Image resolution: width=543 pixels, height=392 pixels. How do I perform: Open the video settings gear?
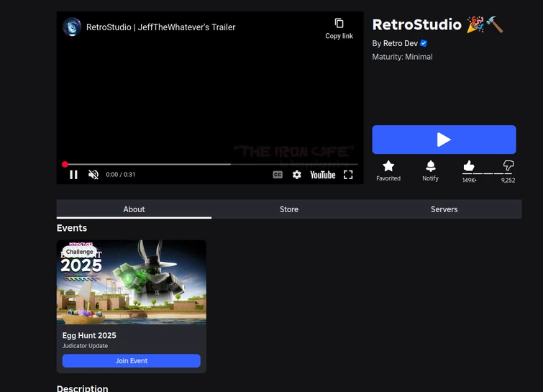pos(297,175)
